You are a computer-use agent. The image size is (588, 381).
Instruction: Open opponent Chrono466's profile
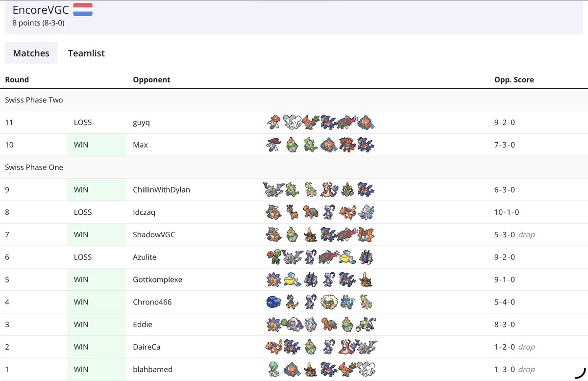coord(152,302)
